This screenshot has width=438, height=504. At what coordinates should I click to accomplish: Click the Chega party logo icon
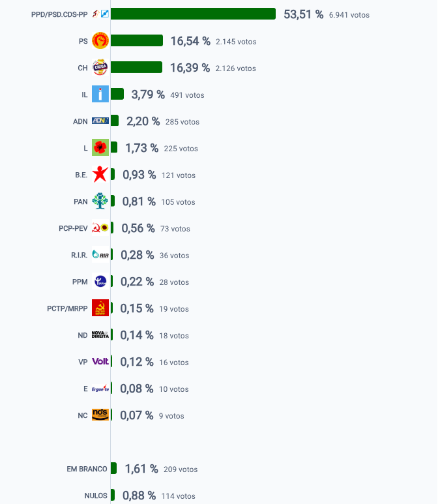tap(100, 67)
